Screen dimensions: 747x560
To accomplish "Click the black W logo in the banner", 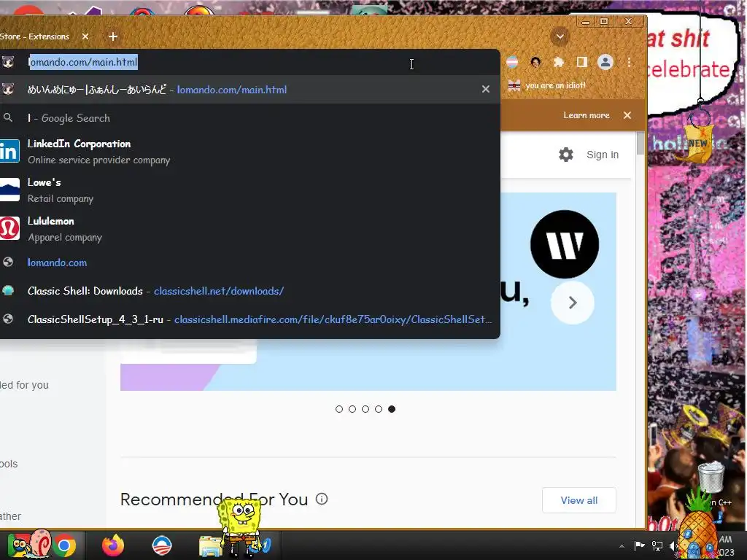I will point(565,244).
